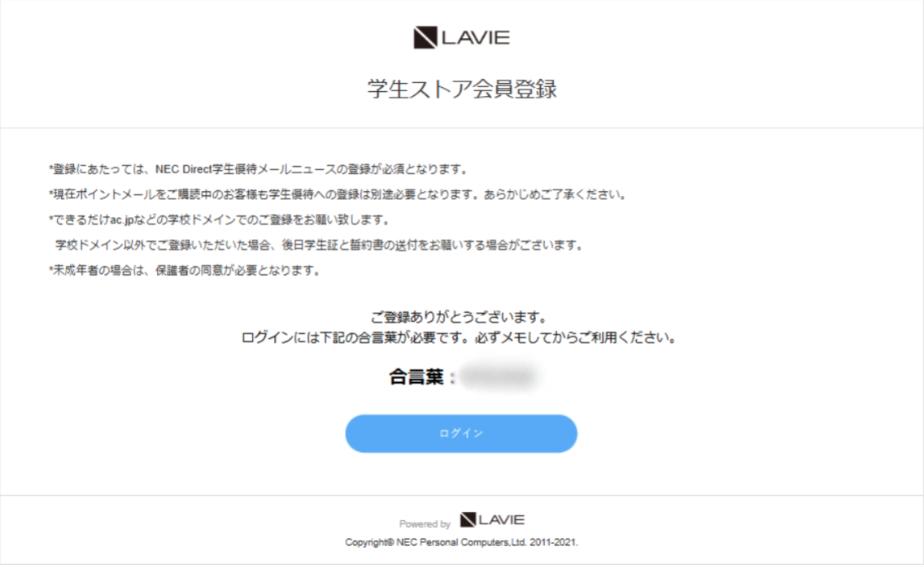Click the N emblem in header logo
Image resolution: width=924 pixels, height=565 pixels.
[x=425, y=37]
